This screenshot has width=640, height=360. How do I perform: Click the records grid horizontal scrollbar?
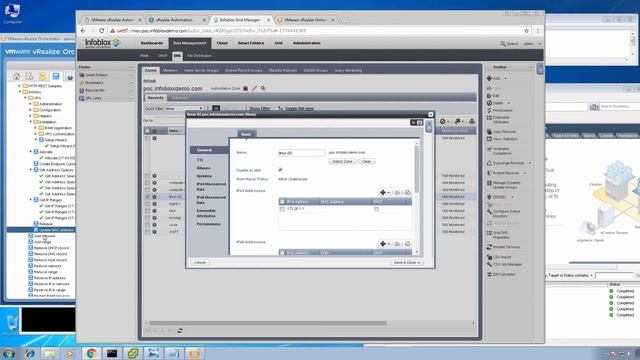[x=268, y=323]
